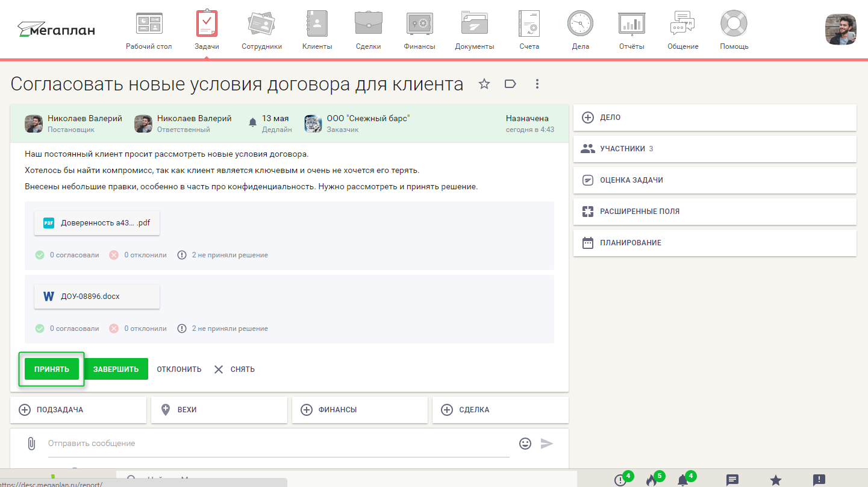Expand the Финансы panel below task
The height and width of the screenshot is (487, 868).
pos(360,410)
